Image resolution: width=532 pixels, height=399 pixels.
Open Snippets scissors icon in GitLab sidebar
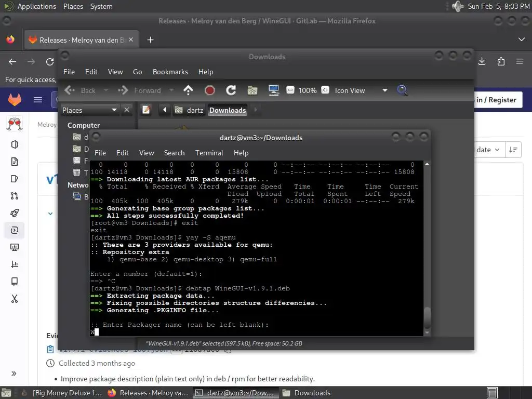point(14,299)
